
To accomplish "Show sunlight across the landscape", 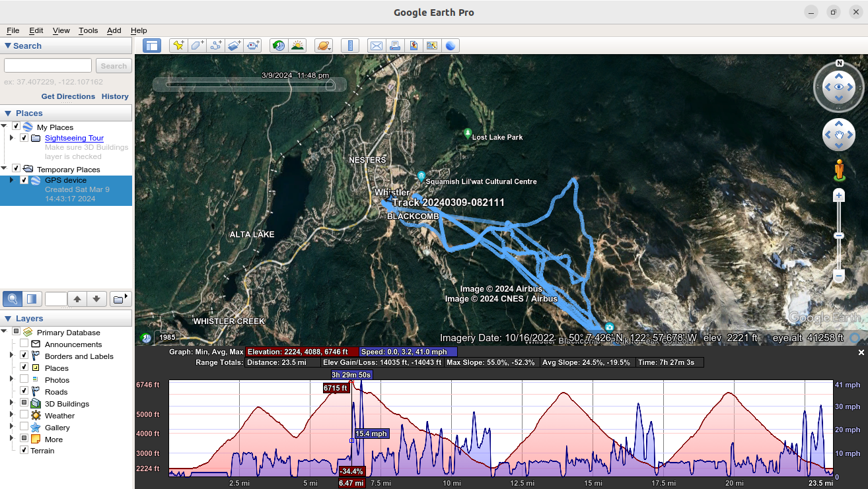I will pos(298,46).
